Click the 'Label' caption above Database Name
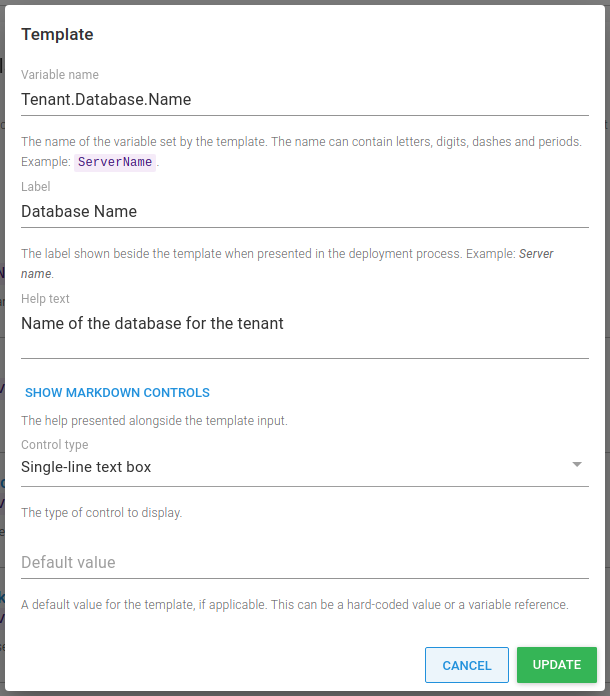 click(x=35, y=187)
